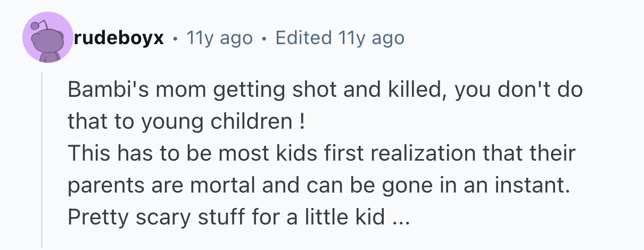Viewport: 644px width, 250px height.
Task: Click the first "11y ago" comment timestamp
Action: [220, 38]
